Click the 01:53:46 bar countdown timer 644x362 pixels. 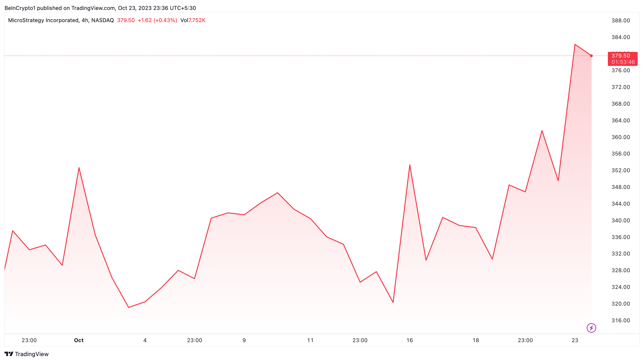point(623,62)
